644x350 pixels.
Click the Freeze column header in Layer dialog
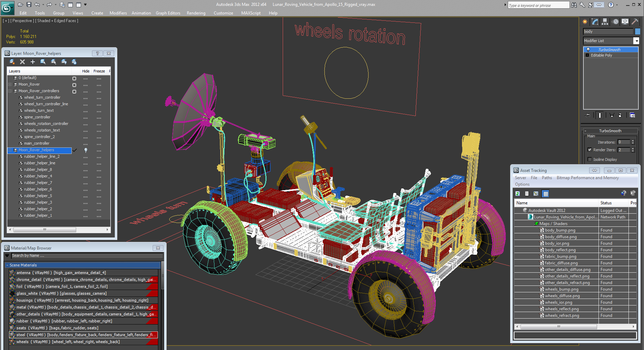[99, 71]
